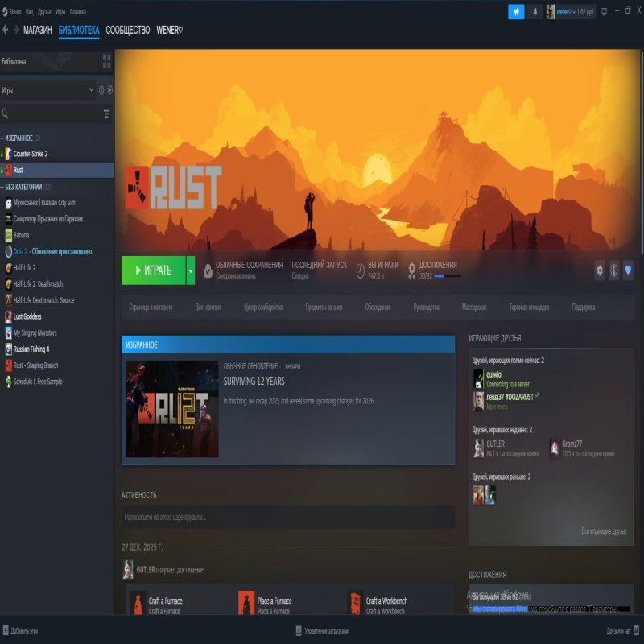Open the Магазин tab
The image size is (644, 644).
[x=37, y=31]
